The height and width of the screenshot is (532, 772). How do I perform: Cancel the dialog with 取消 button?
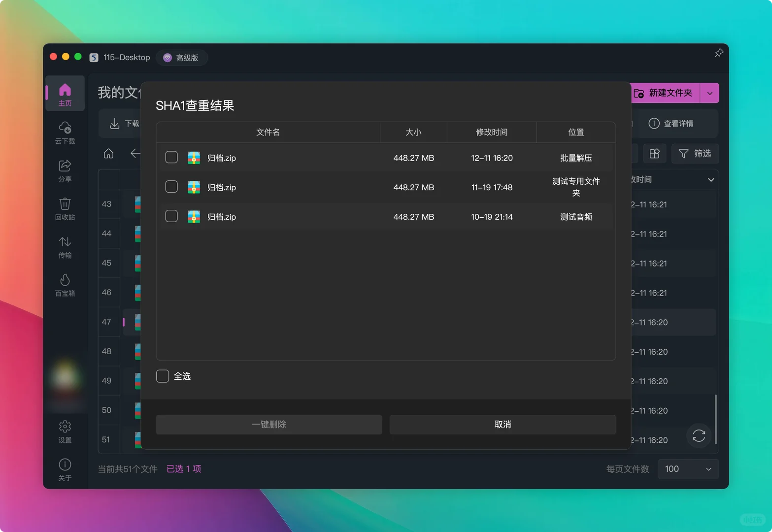coord(502,424)
